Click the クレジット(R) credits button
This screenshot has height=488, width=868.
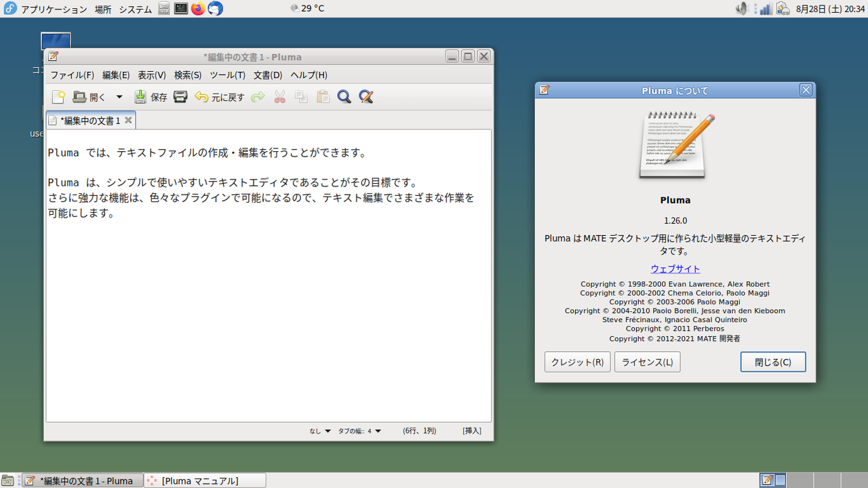coord(578,362)
